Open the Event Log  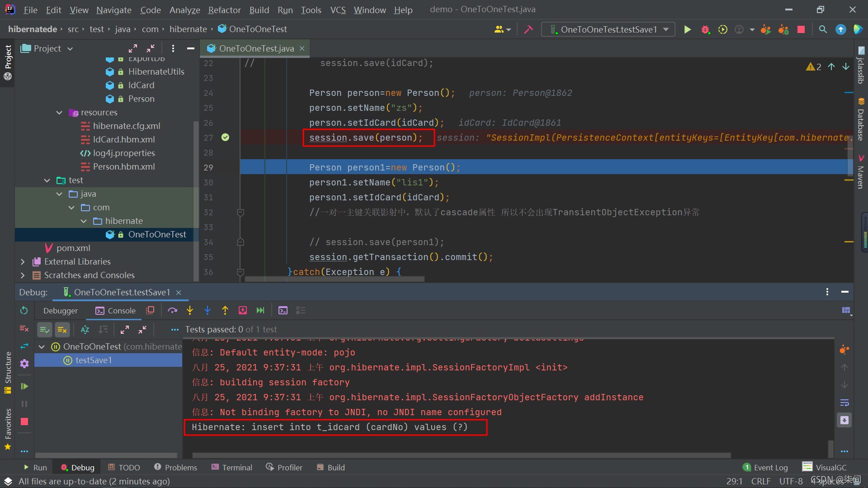tap(765, 467)
